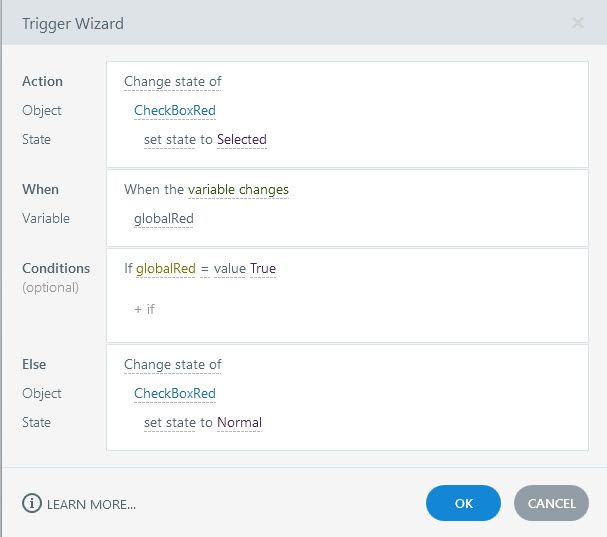
Task: Change the 'set state' option in Else
Action: (x=169, y=422)
